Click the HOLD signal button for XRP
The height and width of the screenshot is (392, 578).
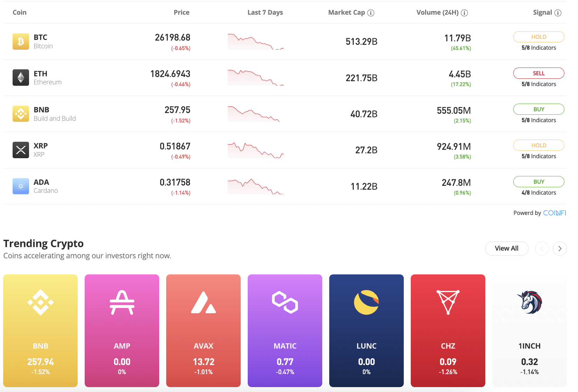coord(539,145)
